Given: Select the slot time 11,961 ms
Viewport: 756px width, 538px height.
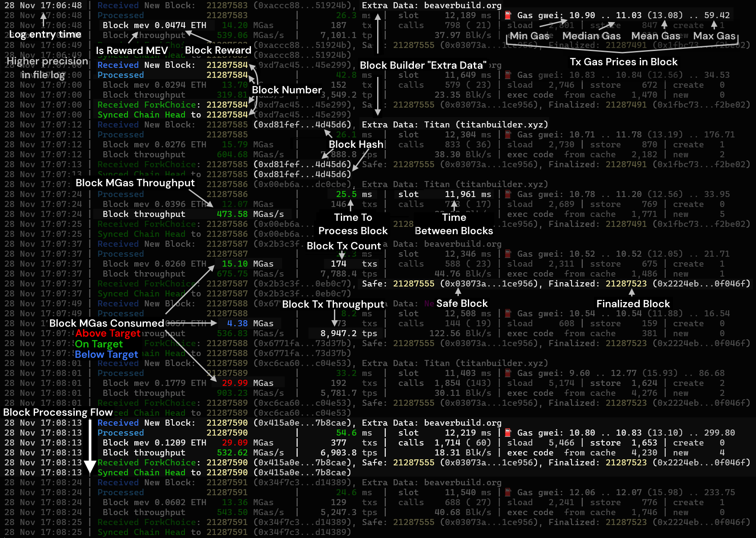Looking at the screenshot, I should point(468,194).
